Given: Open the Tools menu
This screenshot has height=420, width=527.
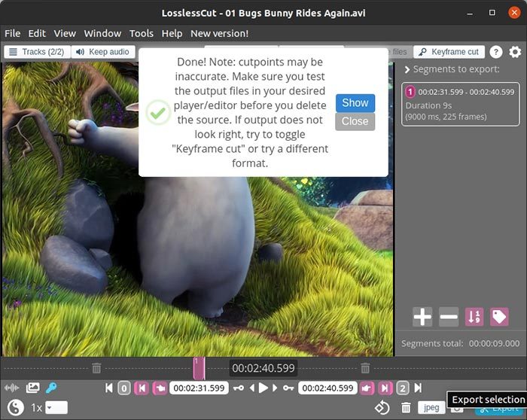Looking at the screenshot, I should pos(141,33).
